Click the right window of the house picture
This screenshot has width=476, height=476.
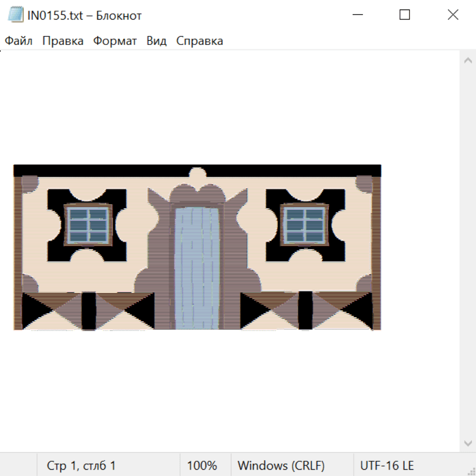pyautogui.click(x=305, y=225)
